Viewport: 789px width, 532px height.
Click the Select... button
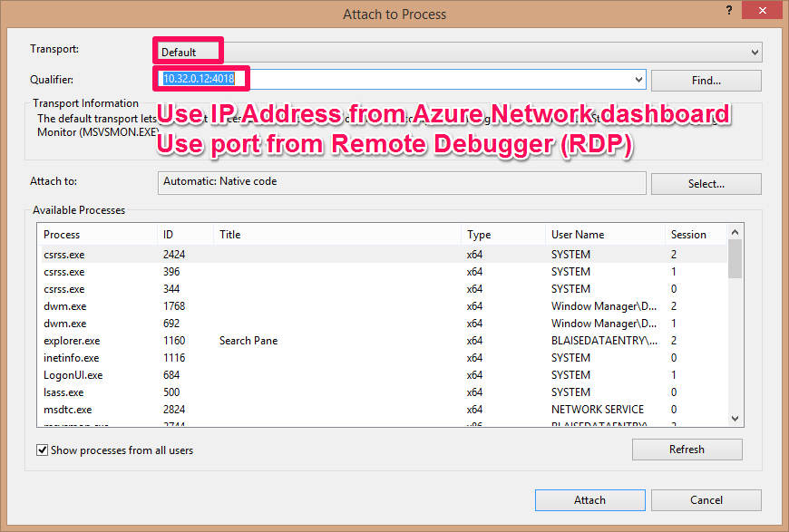pyautogui.click(x=706, y=184)
